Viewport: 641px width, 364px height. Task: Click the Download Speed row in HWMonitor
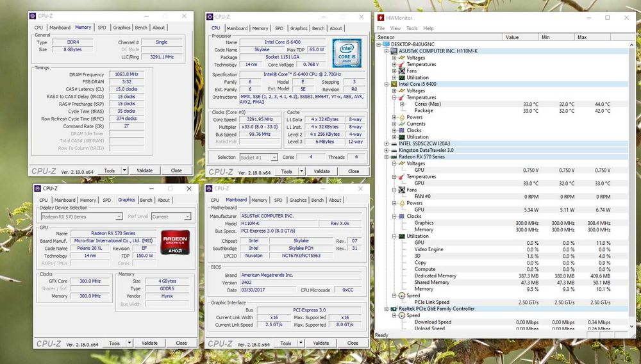point(502,322)
